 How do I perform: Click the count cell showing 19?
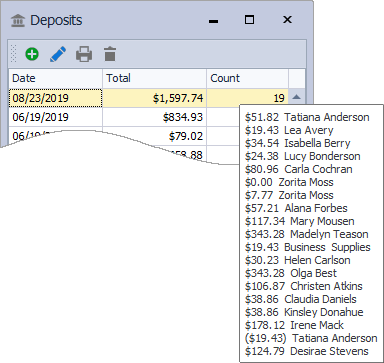(247, 98)
